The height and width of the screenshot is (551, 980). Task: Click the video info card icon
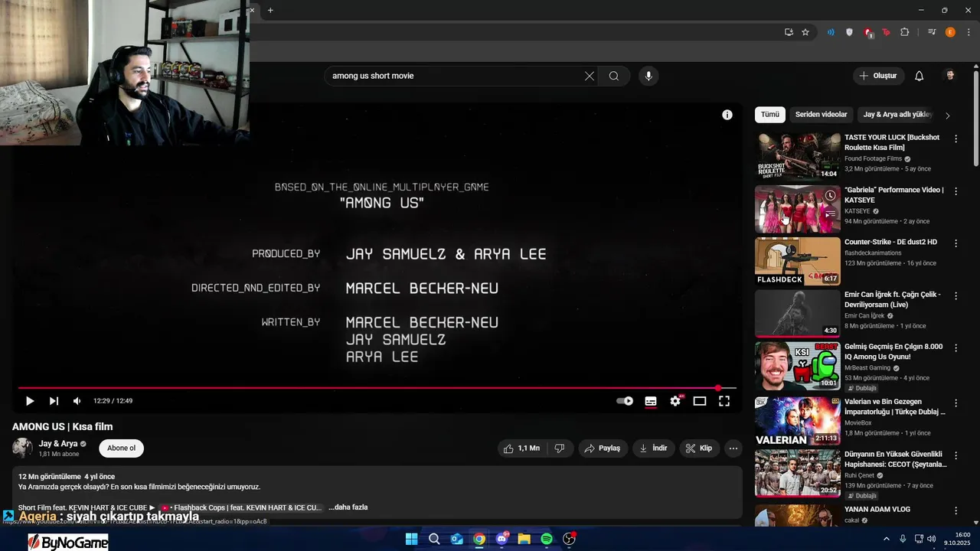727,115
